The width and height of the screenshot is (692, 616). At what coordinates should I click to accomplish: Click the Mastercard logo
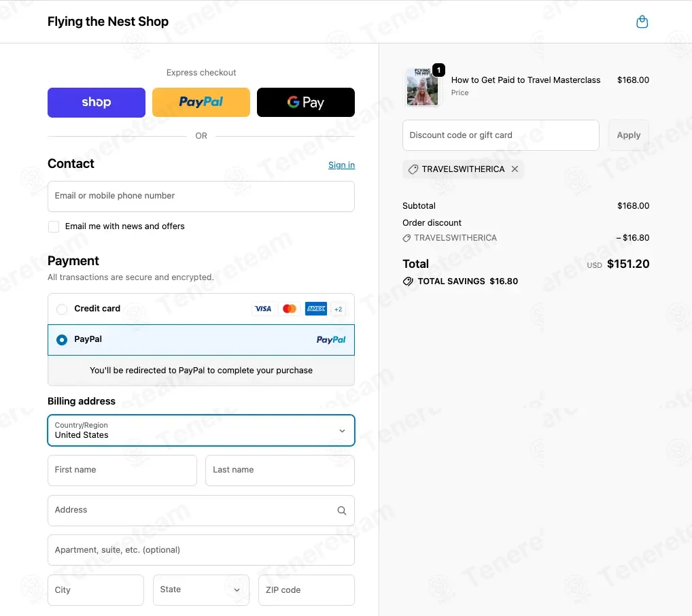click(x=290, y=309)
